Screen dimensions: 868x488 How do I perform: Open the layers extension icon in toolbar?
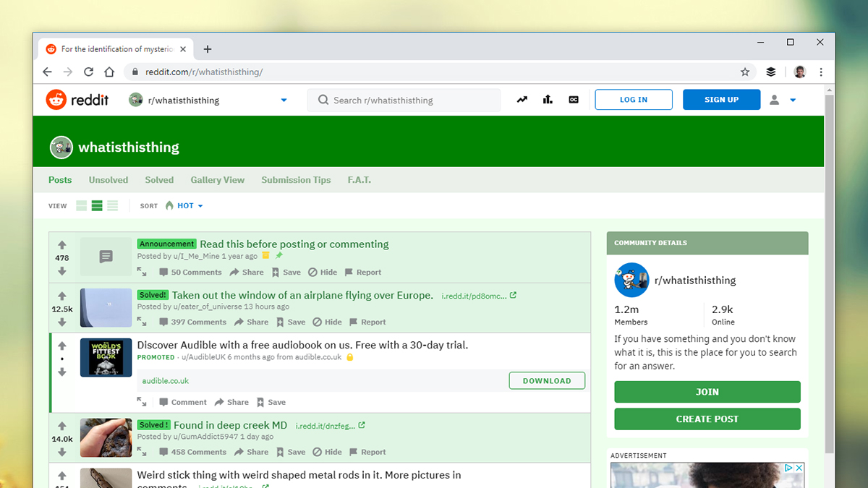771,72
